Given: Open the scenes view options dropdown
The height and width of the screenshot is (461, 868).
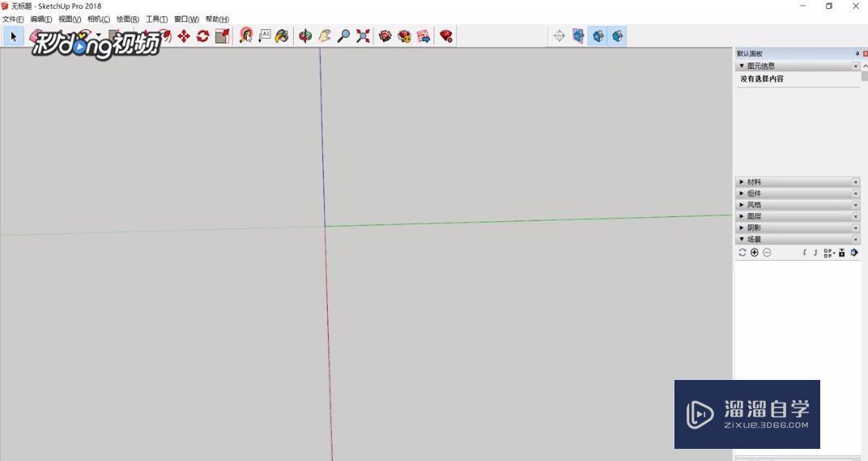Looking at the screenshot, I should pos(828,253).
